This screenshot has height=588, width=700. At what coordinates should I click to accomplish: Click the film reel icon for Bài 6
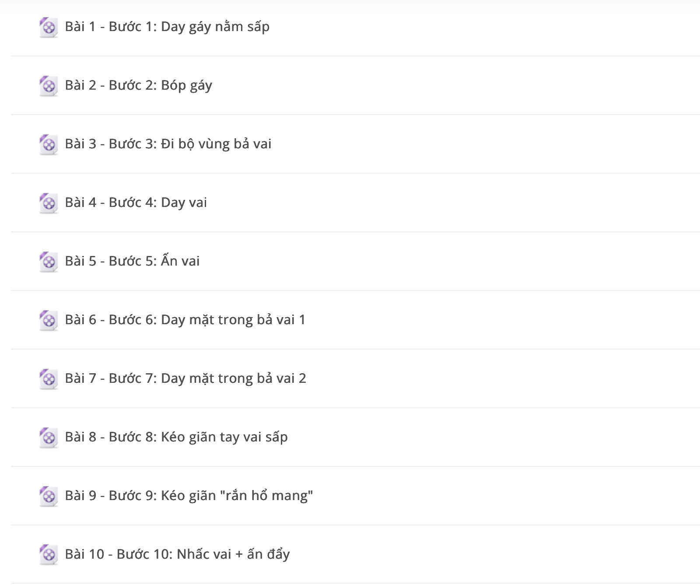click(x=49, y=321)
